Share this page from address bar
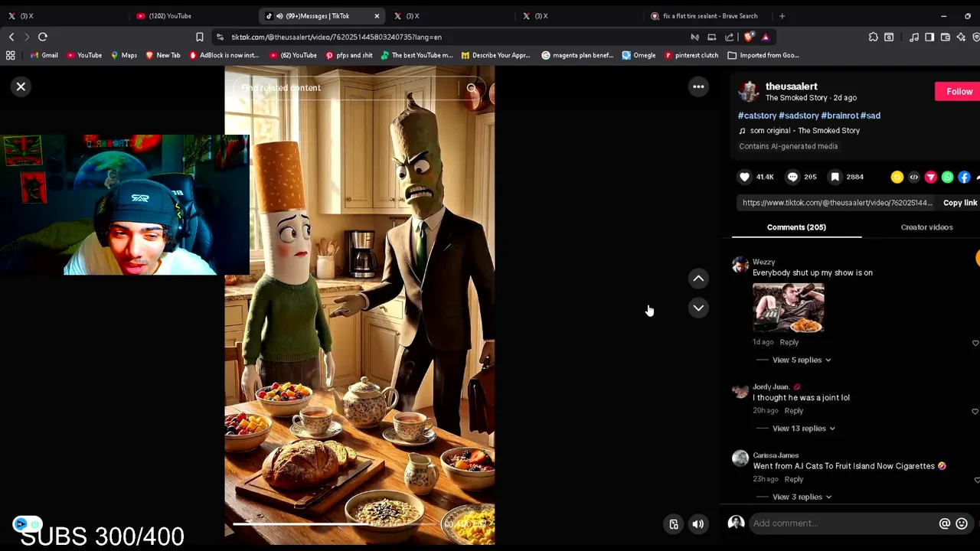This screenshot has width=980, height=551. pos(729,37)
